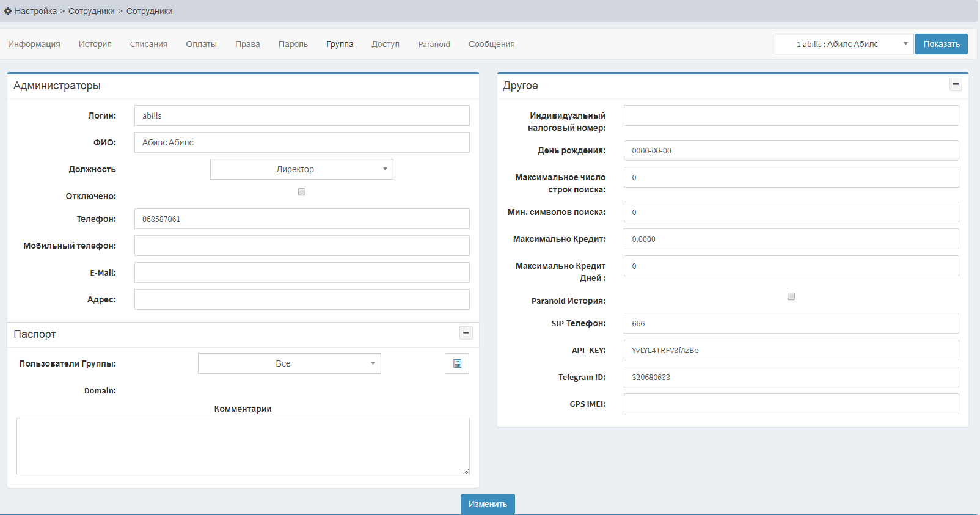Toggle the Отключено checkbox
Screen dimensions: 980x515
pos(302,192)
